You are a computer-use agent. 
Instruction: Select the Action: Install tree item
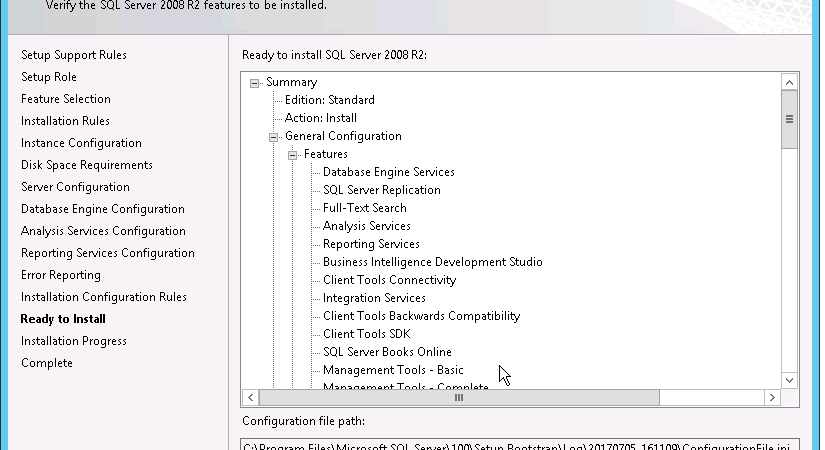[321, 118]
